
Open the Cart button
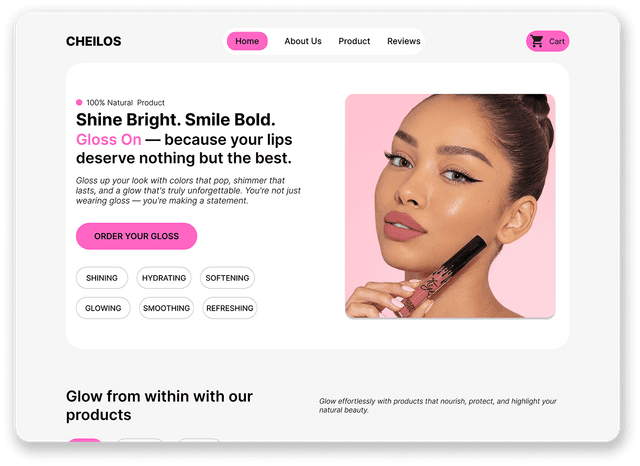pos(547,41)
